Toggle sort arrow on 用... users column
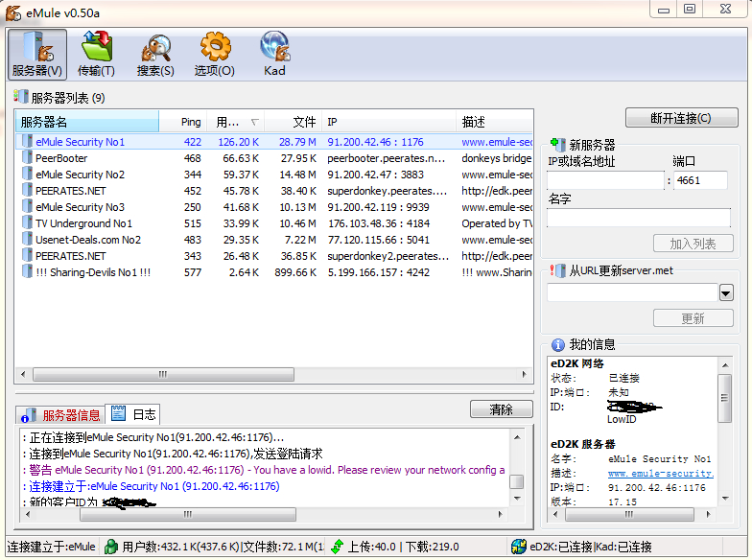The height and width of the screenshot is (560, 752). pos(255,123)
